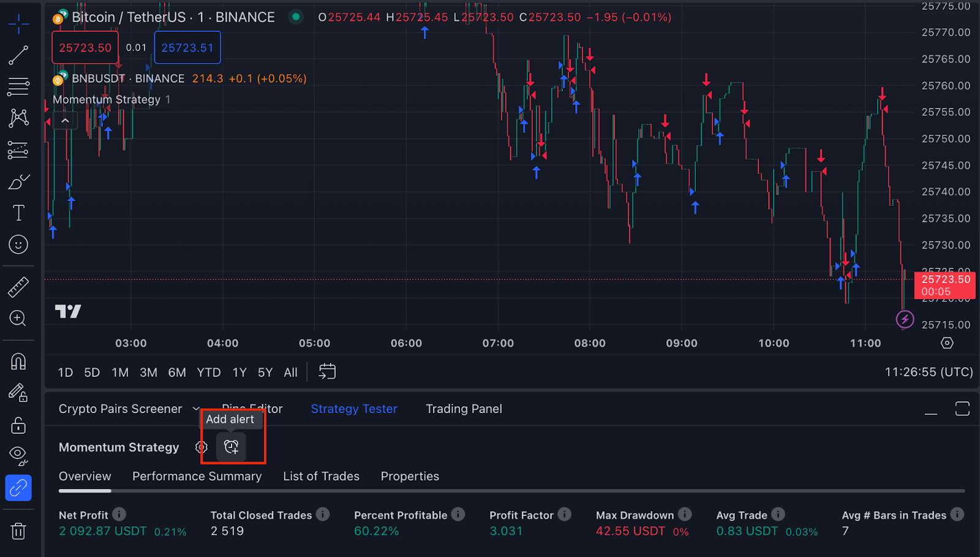This screenshot has height=557, width=980.
Task: Open Momentum Strategy settings gear
Action: coord(202,447)
